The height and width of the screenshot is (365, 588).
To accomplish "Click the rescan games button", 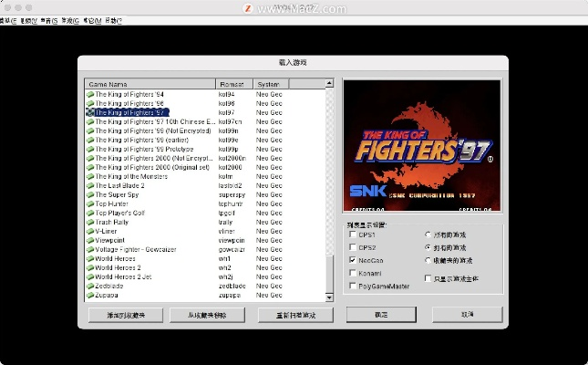I will pos(295,315).
